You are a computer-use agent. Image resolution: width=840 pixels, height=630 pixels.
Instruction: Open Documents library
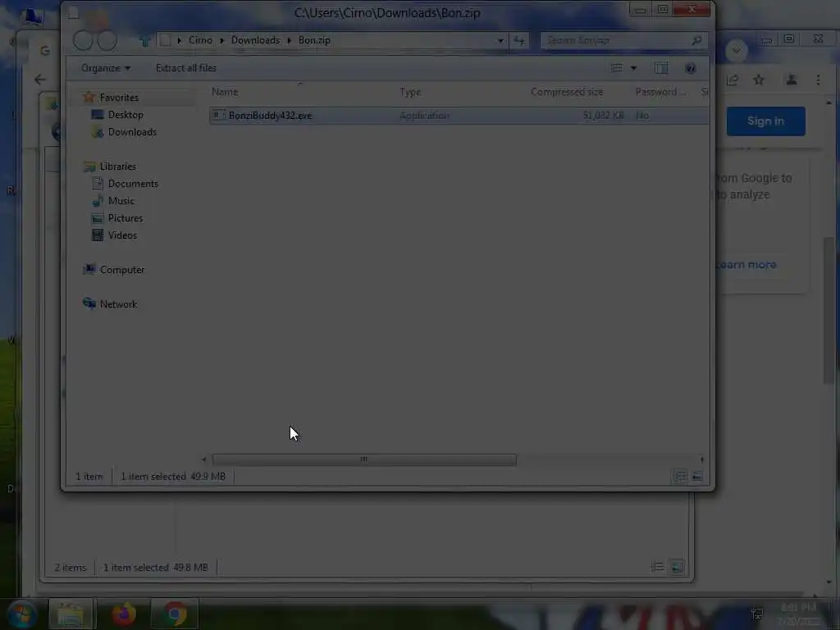[133, 183]
